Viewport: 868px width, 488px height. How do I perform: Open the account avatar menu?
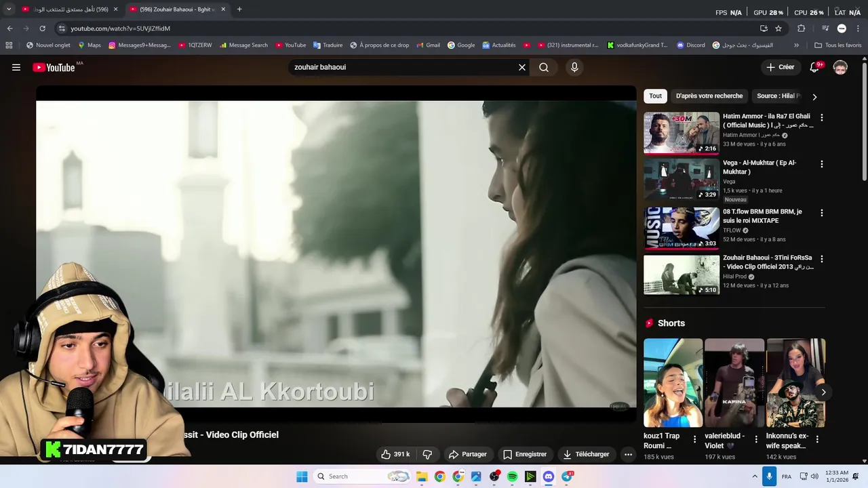(x=840, y=67)
